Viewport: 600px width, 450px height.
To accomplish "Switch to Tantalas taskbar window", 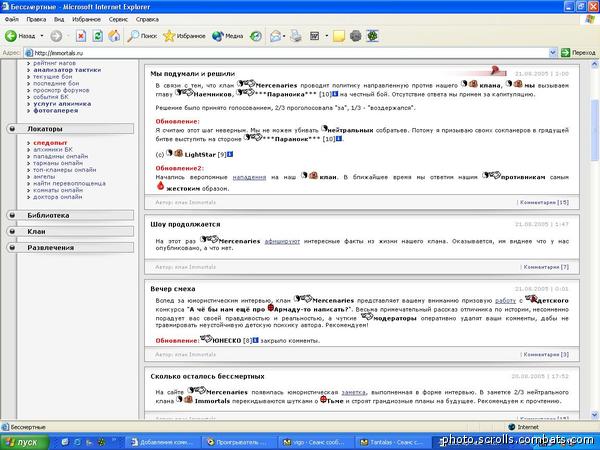I will (391, 442).
